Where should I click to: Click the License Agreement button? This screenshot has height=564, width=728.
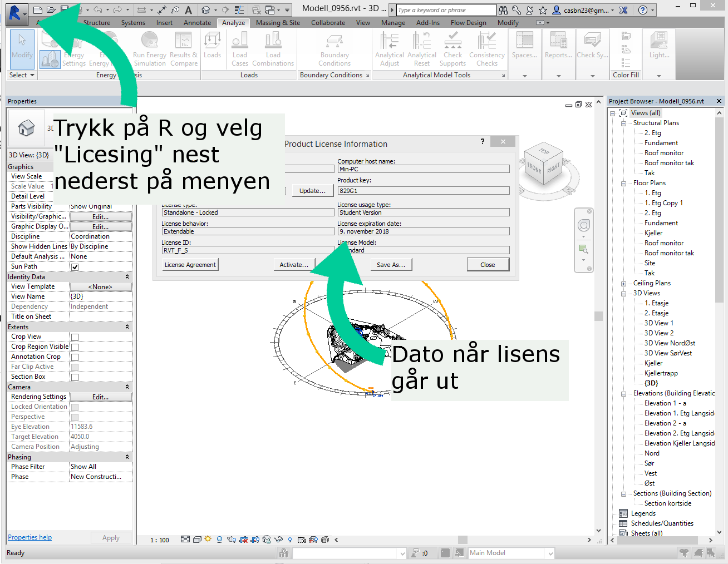click(190, 265)
